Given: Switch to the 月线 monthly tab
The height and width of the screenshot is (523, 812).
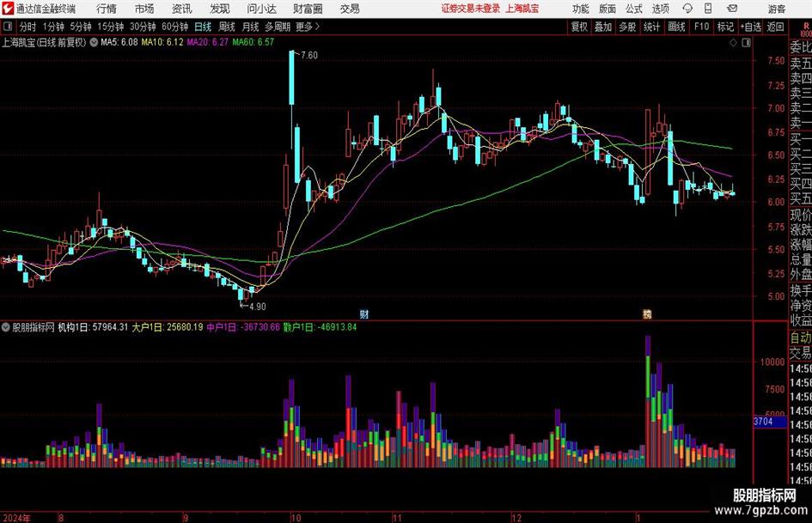Looking at the screenshot, I should point(250,27).
